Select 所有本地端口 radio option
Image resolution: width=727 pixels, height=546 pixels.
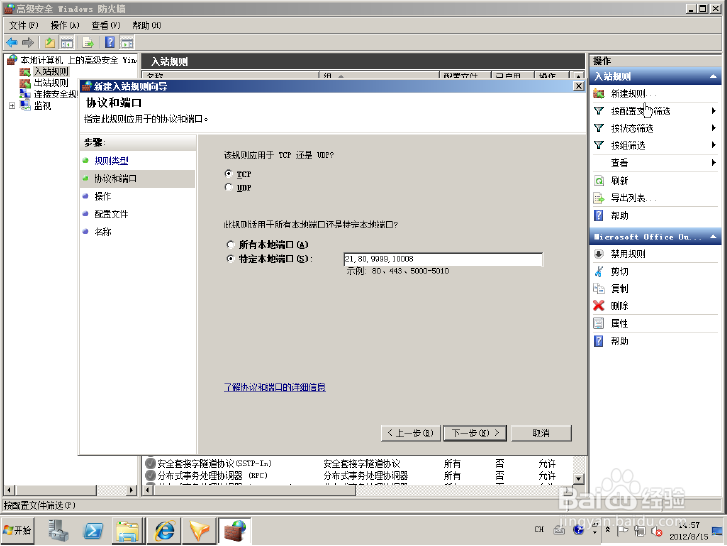(x=230, y=244)
